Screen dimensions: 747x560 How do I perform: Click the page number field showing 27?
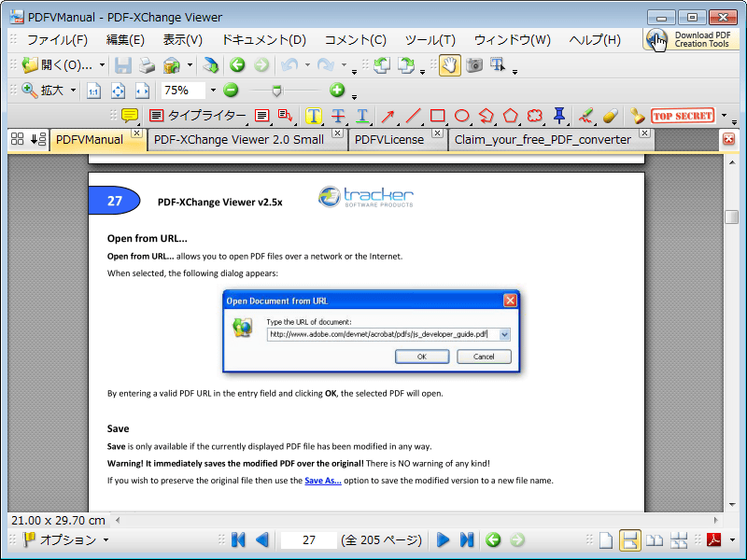[309, 540]
